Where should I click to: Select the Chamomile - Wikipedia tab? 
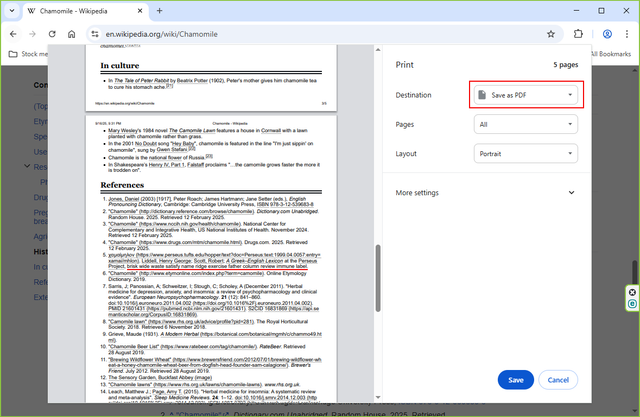click(x=86, y=11)
